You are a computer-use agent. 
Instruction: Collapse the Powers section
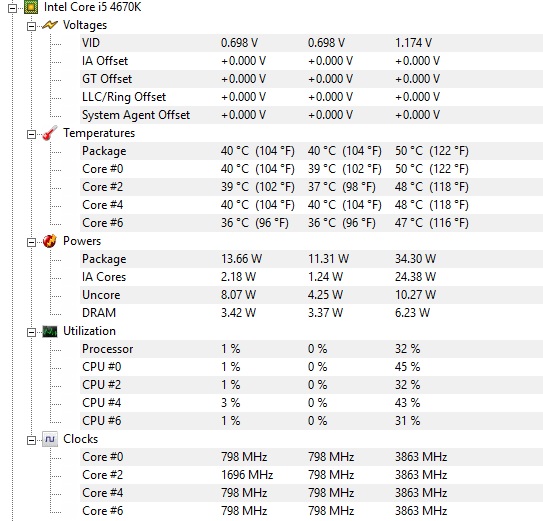[31, 242]
